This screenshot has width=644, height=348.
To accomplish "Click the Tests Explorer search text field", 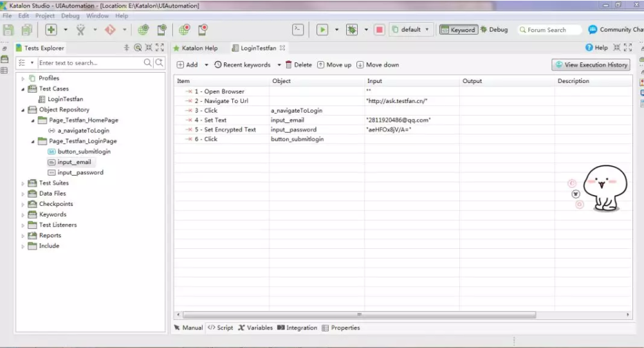I will [89, 63].
